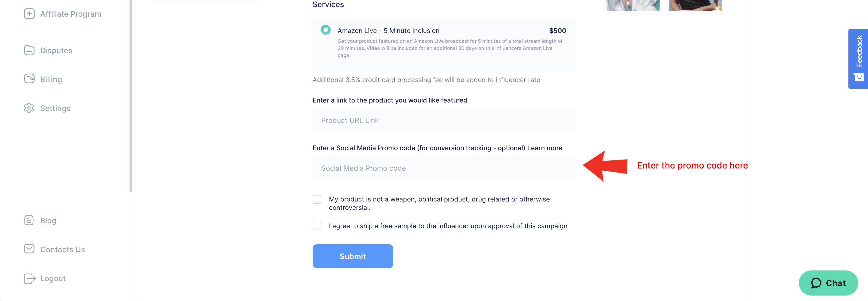Check the product is not a weapon checkbox

click(317, 199)
